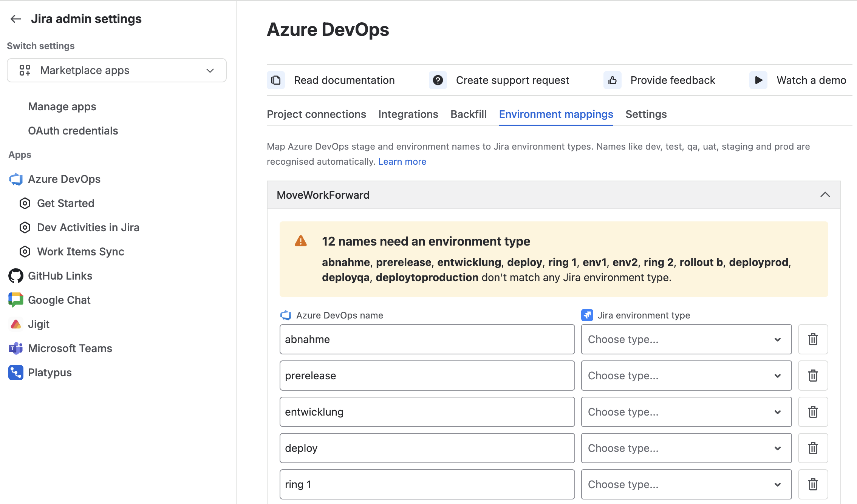Delete the prerelease mapping row
The width and height of the screenshot is (857, 504).
[813, 376]
